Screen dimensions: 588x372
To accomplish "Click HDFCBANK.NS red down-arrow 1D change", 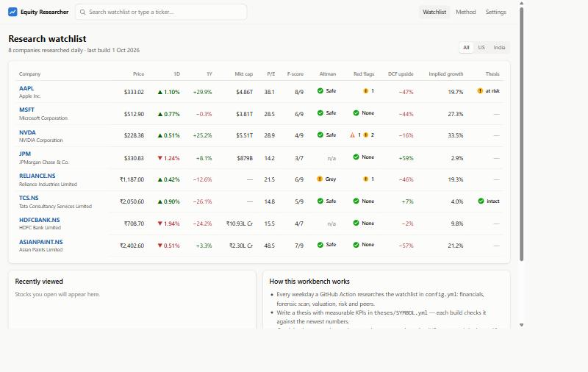I will pos(169,223).
